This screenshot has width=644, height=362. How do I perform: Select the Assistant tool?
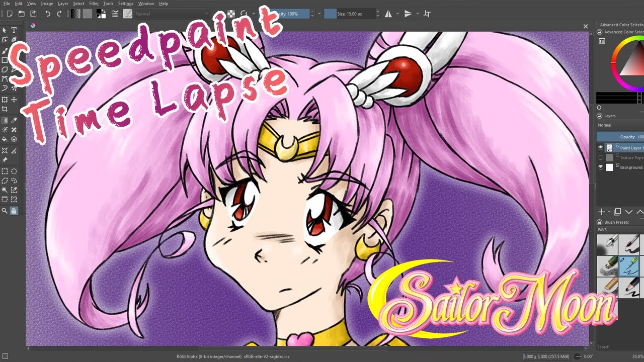pyautogui.click(x=5, y=150)
